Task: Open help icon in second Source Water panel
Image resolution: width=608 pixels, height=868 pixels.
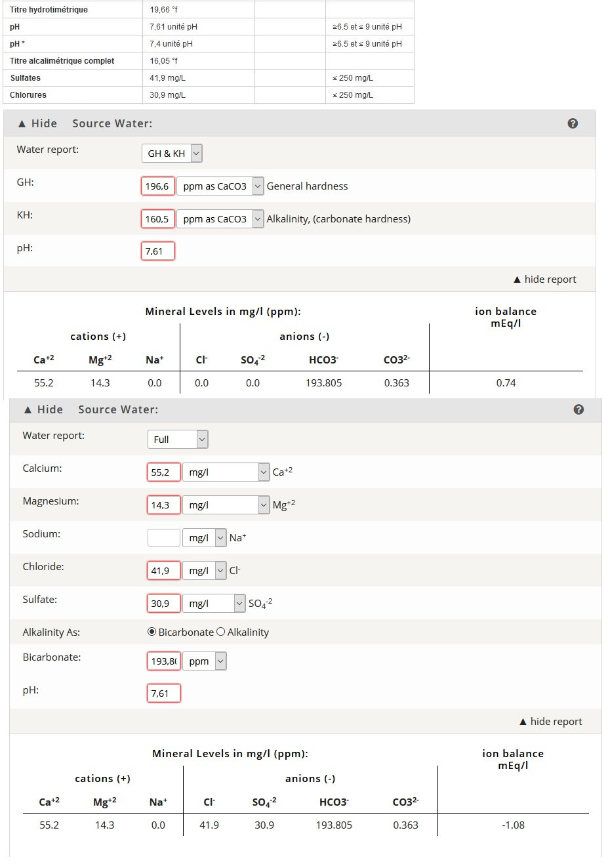Action: 578,409
